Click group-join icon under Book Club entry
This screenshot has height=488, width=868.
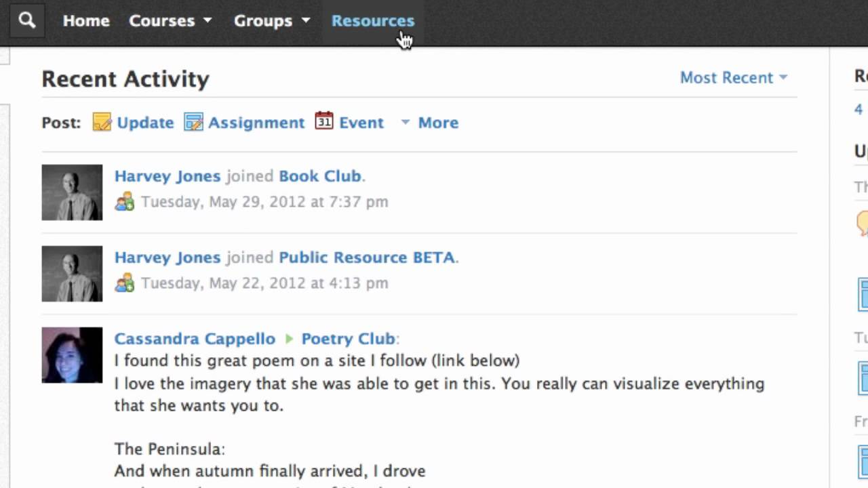[x=125, y=202]
